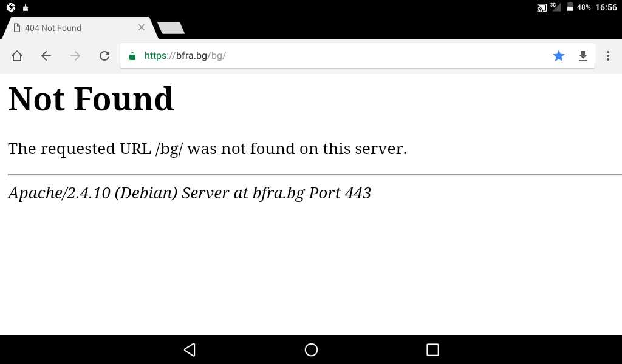Click the download page icon
Viewport: 622px width, 364px height.
click(583, 56)
